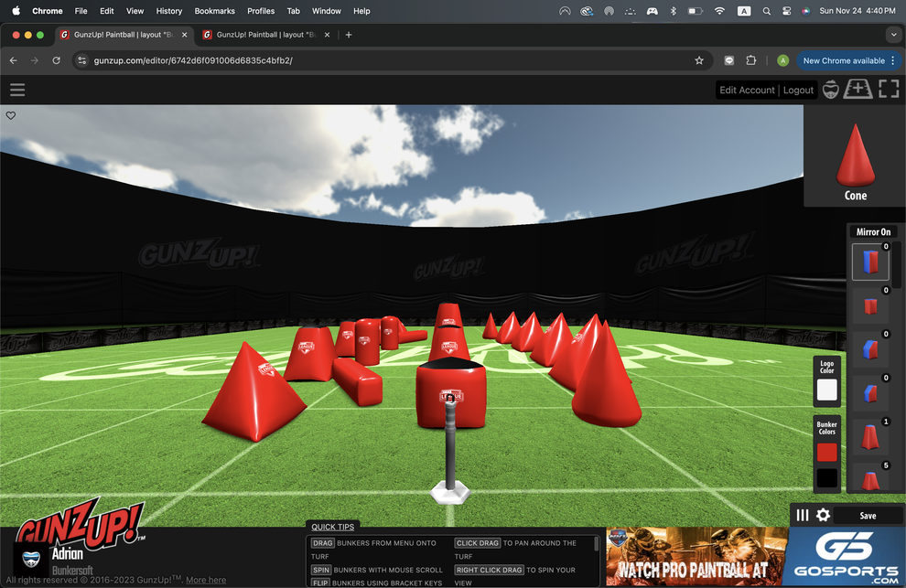The width and height of the screenshot is (906, 588).
Task: Open the File menu
Action: pos(81,11)
